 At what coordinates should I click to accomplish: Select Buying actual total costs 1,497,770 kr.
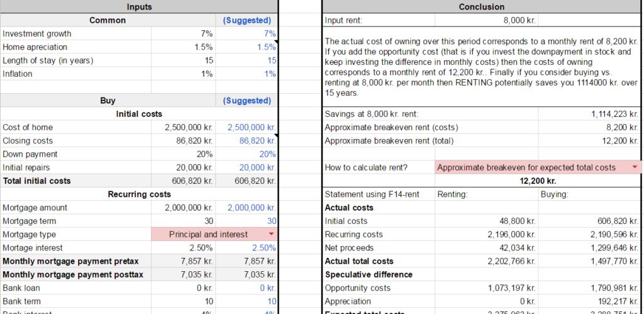pos(589,261)
